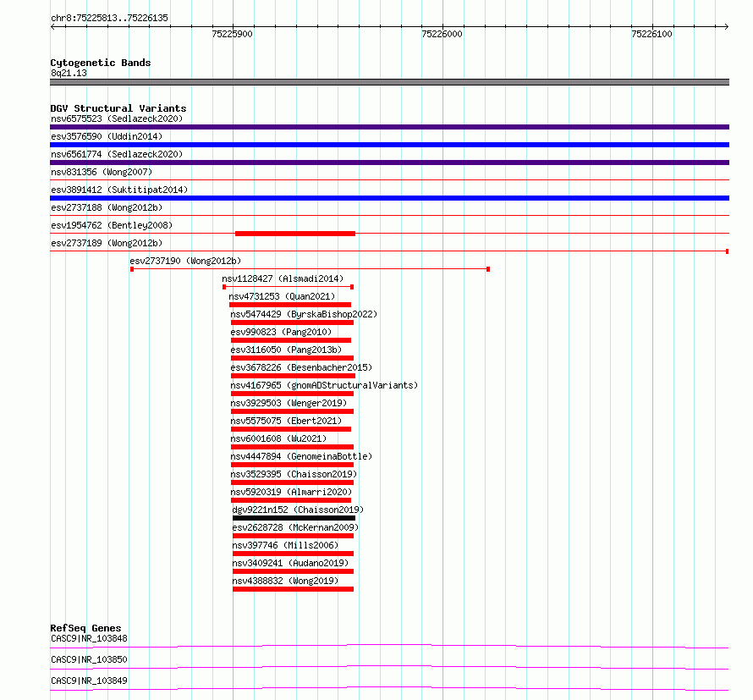Click the left arrowhead of the ruler
This screenshot has height=700, width=753.
[52, 27]
